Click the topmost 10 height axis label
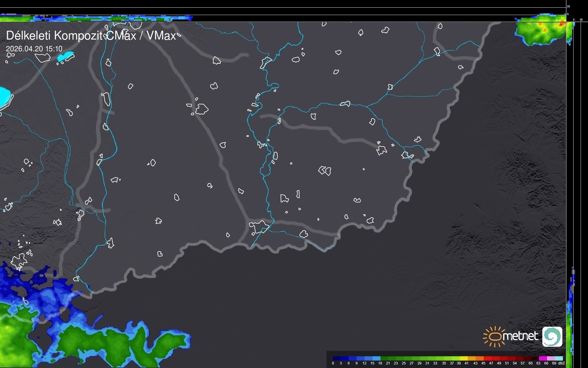The width and height of the screenshot is (588, 368). tap(569, 6)
